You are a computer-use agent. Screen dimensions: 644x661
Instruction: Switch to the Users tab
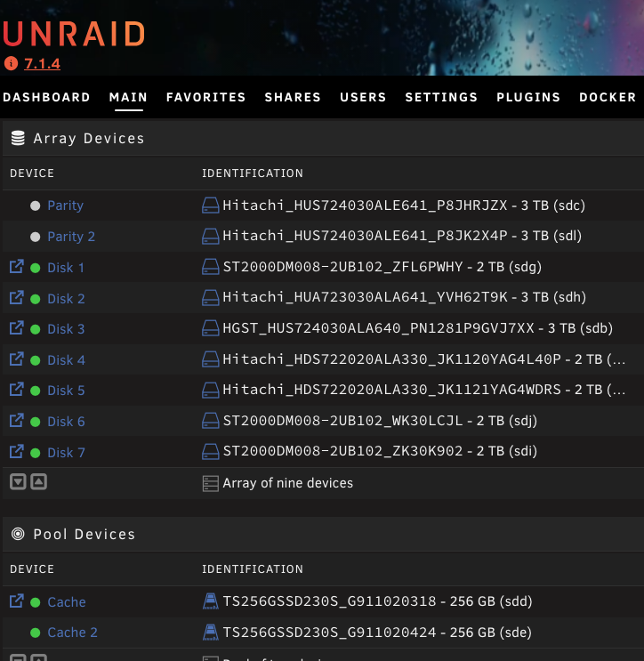(x=363, y=97)
